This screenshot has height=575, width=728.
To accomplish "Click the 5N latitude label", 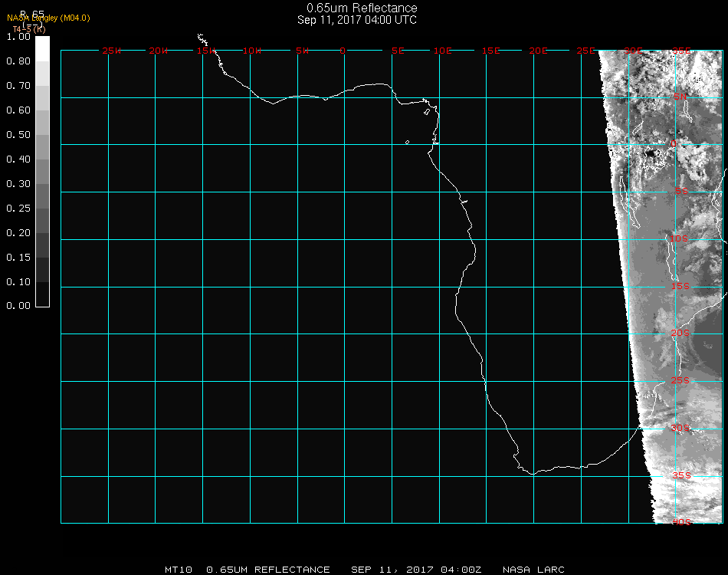I will (x=680, y=97).
